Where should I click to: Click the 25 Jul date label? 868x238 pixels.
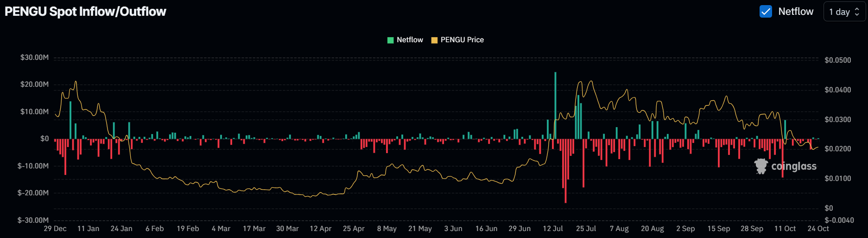click(x=586, y=229)
